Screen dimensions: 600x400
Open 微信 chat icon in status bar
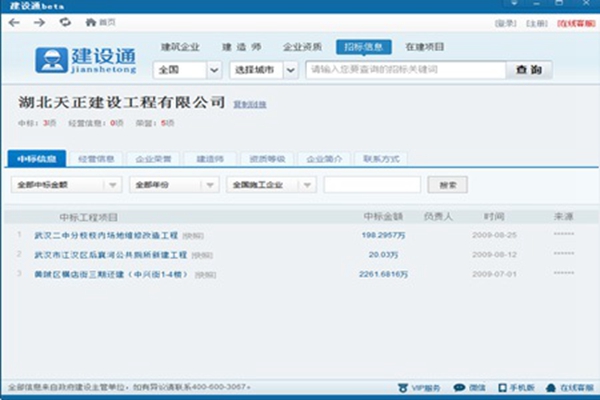coord(470,388)
